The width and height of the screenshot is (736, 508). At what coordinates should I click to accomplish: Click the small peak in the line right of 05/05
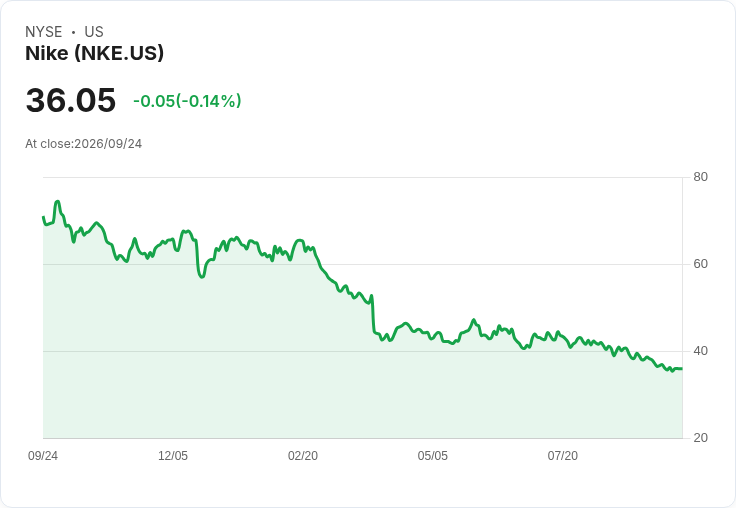coord(473,320)
